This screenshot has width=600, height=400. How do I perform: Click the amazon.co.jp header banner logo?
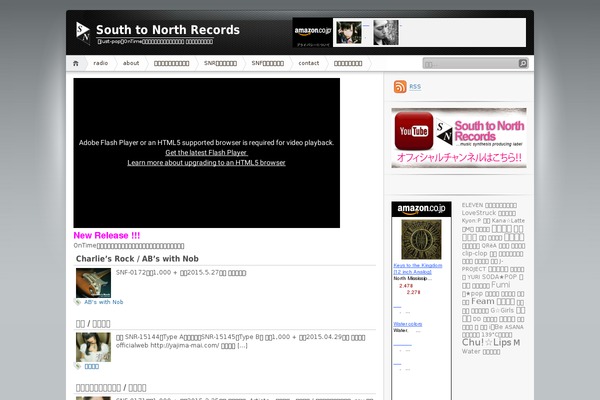click(x=313, y=31)
